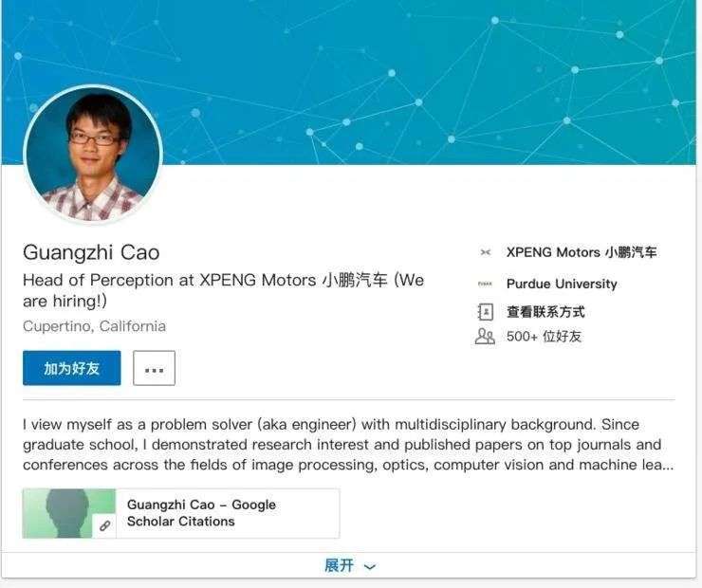Click the connections people icon
Screen dimensions: 702x588
coord(485,336)
